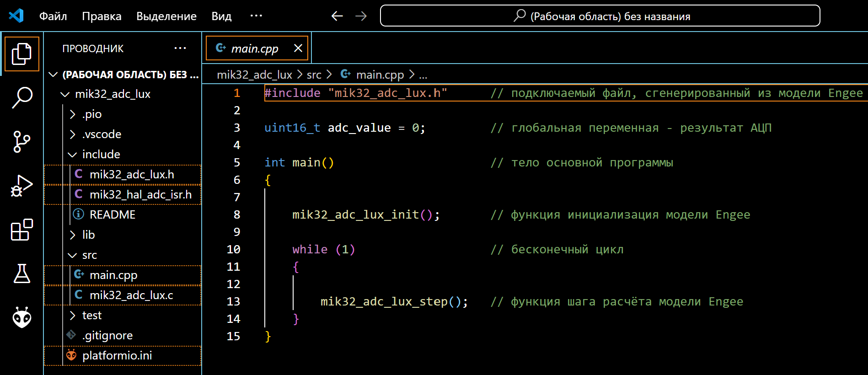Screen dimensions: 868x375
Task: Click the Go Forward arrow
Action: click(x=361, y=16)
